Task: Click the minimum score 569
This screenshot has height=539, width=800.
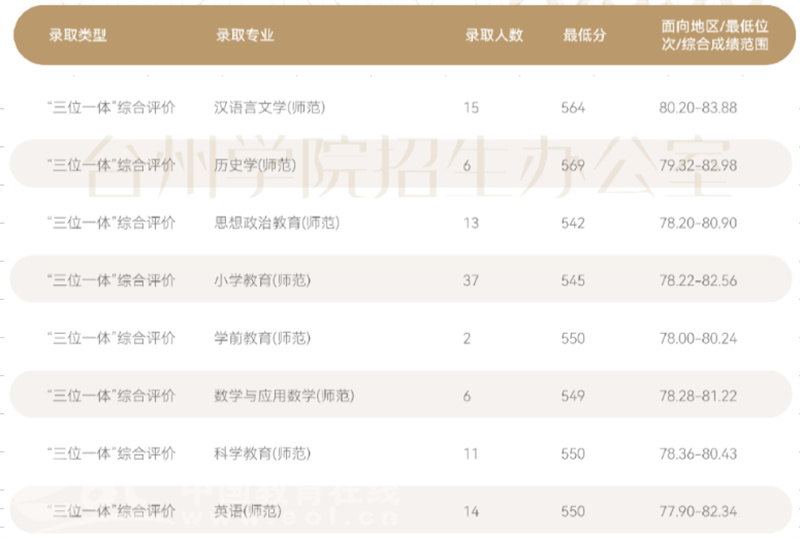Action: (x=573, y=165)
